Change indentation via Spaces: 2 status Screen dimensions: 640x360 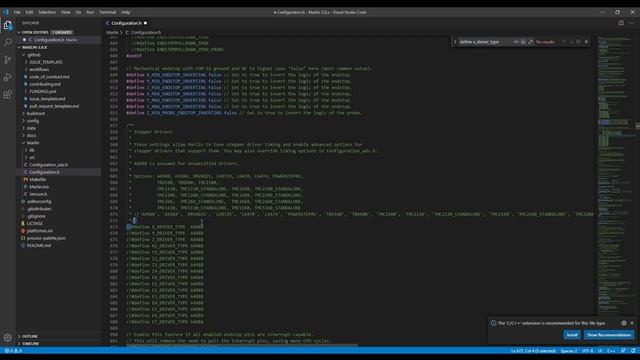(569, 351)
